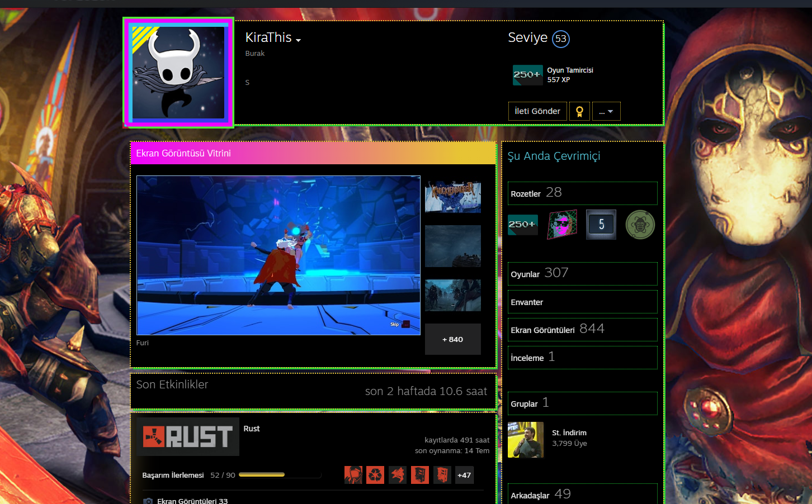812x504 pixels.
Task: Open the Ekran Görüntüleri 844 link
Action: coord(583,330)
